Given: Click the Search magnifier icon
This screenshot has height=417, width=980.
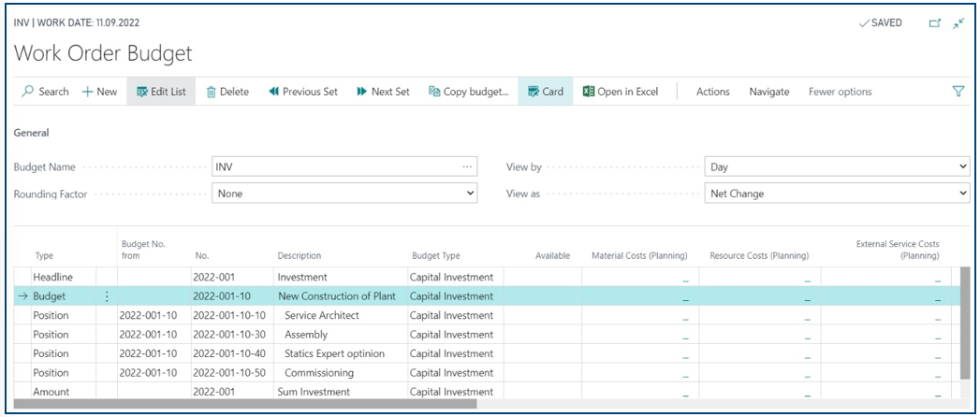Looking at the screenshot, I should [x=27, y=92].
